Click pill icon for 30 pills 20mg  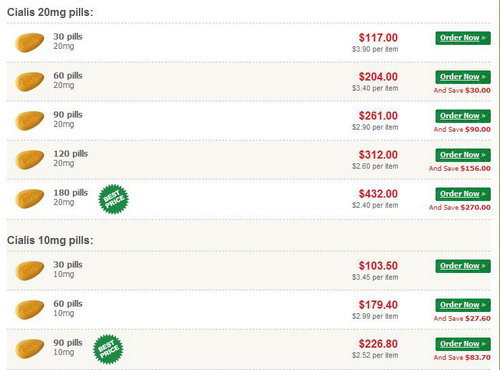(x=30, y=42)
